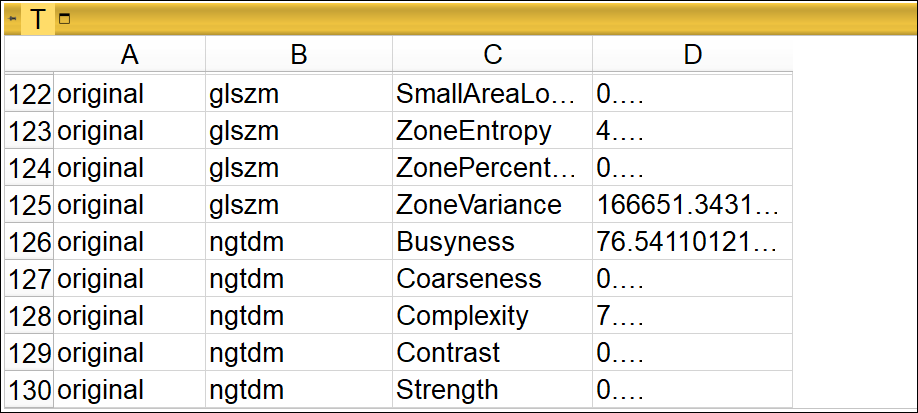918x413 pixels.
Task: Select column A header
Action: tap(129, 56)
